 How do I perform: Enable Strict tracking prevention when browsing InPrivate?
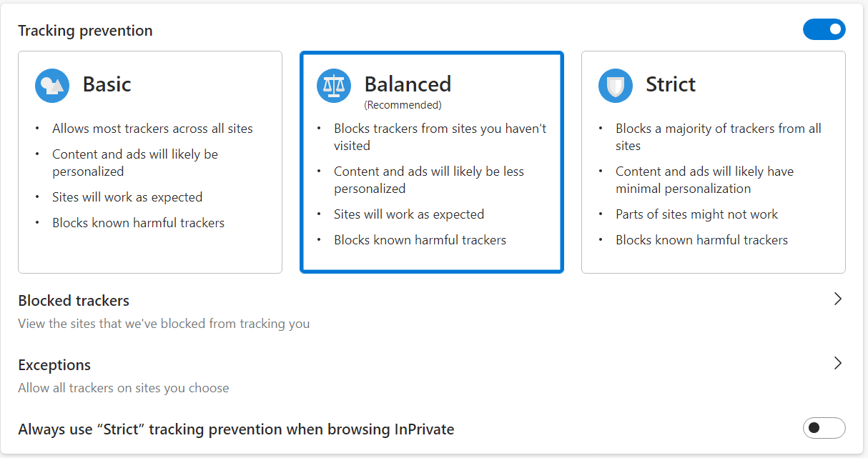[824, 428]
